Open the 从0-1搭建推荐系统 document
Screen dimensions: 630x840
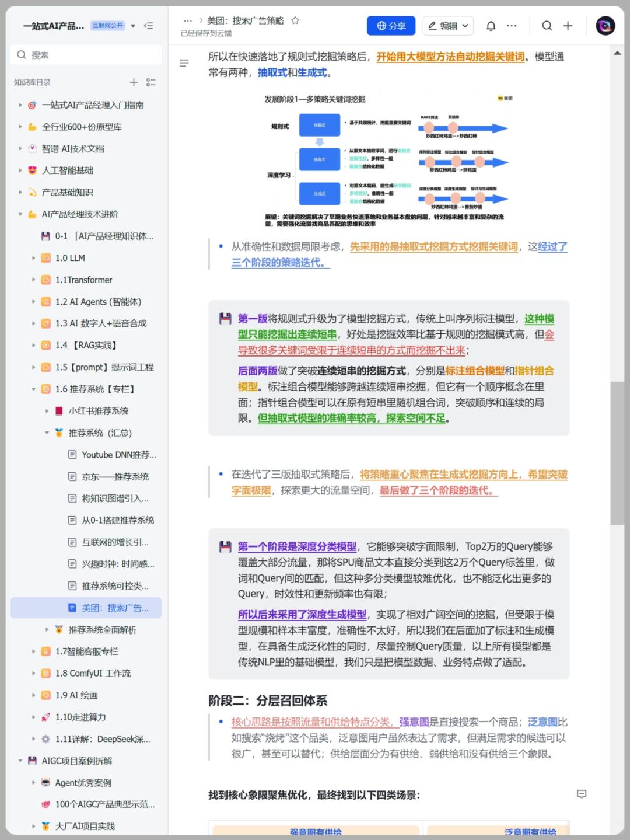(x=118, y=520)
